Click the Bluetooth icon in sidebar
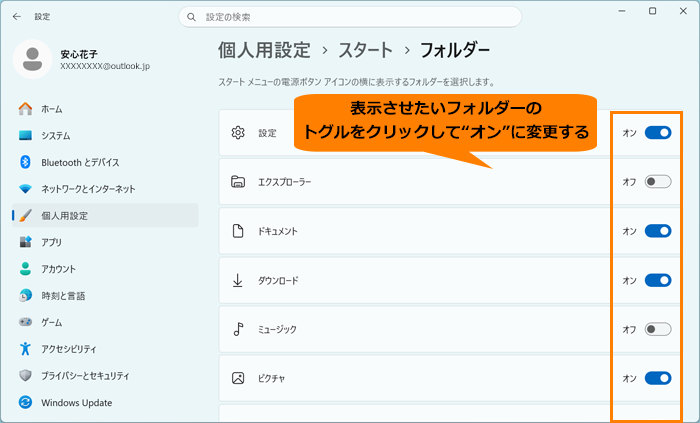Viewport: 700px width, 423px height. tap(25, 162)
